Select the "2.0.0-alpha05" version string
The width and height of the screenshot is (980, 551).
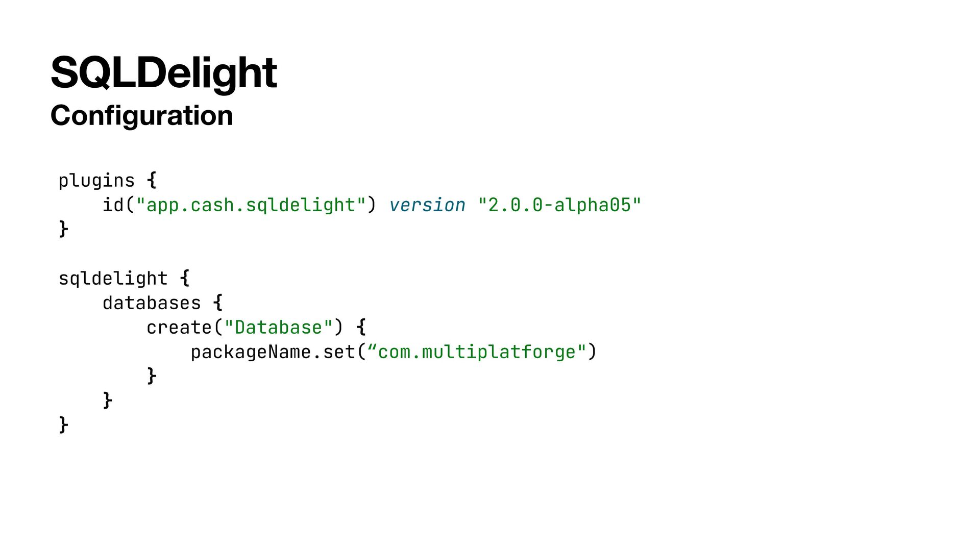click(x=559, y=205)
